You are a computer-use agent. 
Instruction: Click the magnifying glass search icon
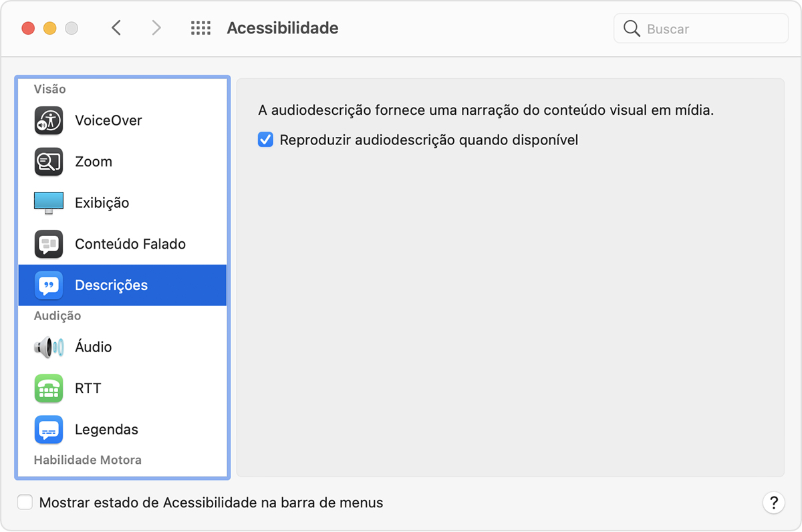tap(632, 29)
